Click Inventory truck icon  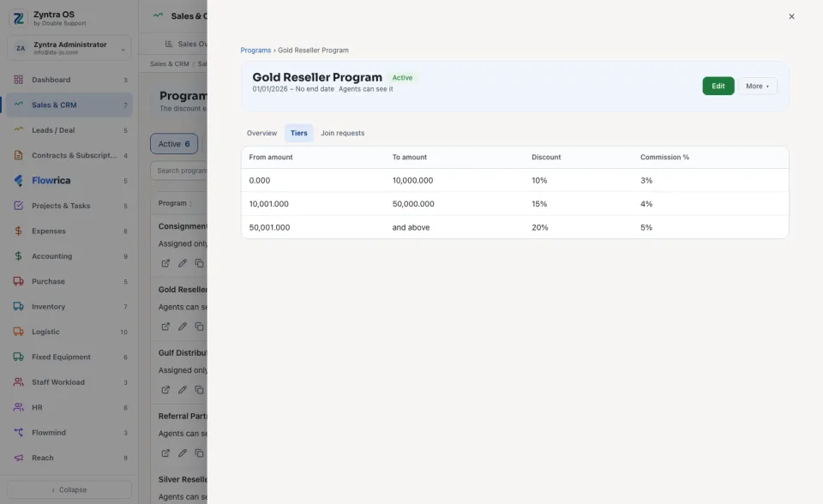[18, 306]
